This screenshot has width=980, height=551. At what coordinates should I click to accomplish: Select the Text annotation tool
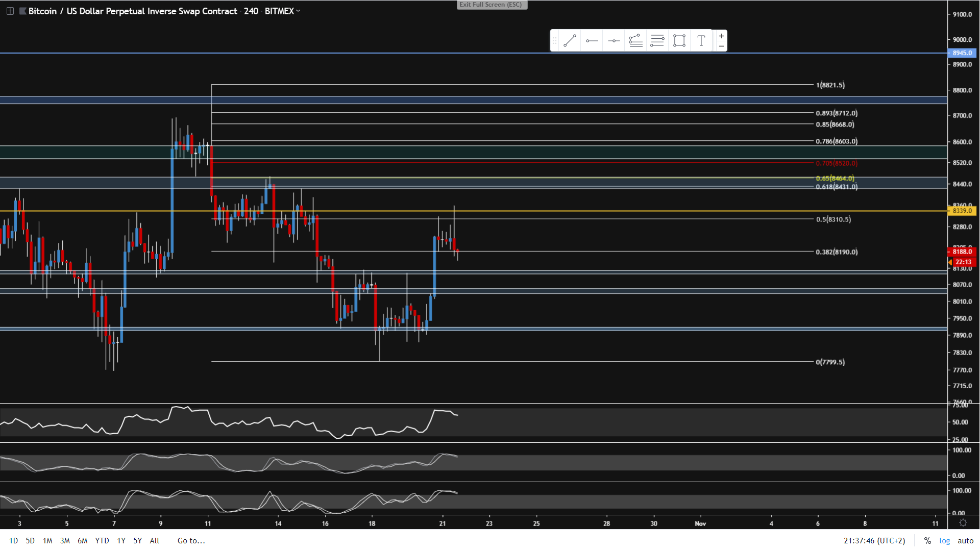[701, 41]
